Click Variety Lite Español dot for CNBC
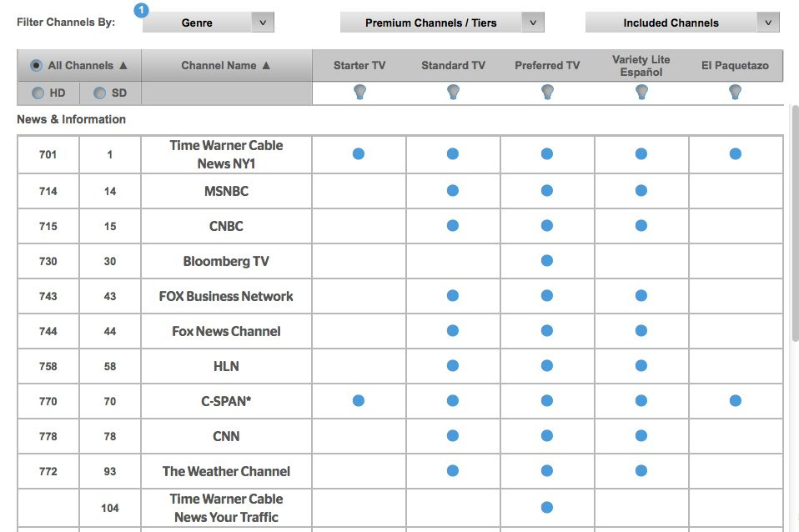 click(x=641, y=226)
